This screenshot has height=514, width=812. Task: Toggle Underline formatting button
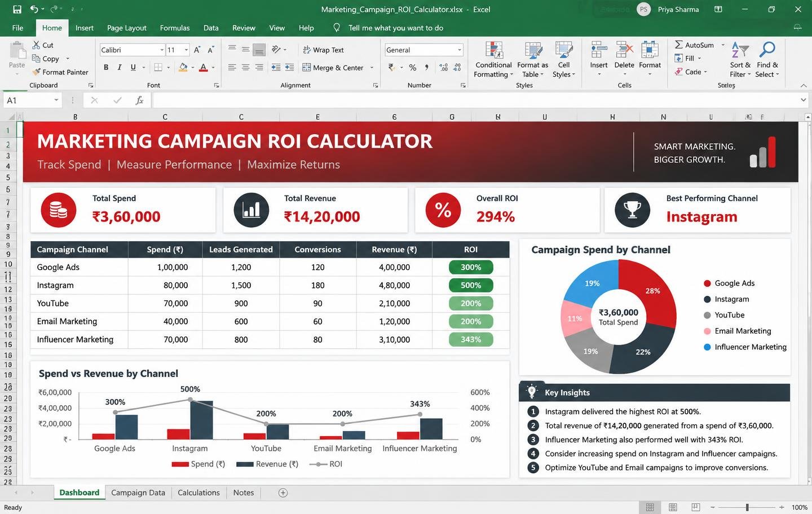pos(133,68)
